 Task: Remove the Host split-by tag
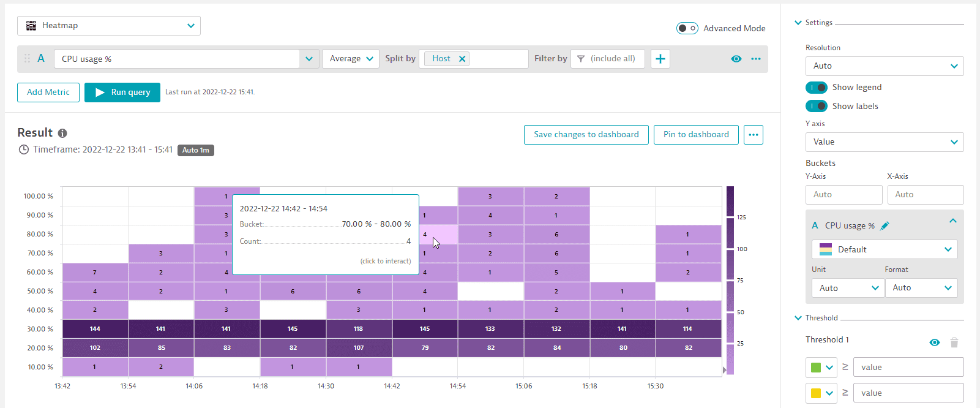[462, 59]
